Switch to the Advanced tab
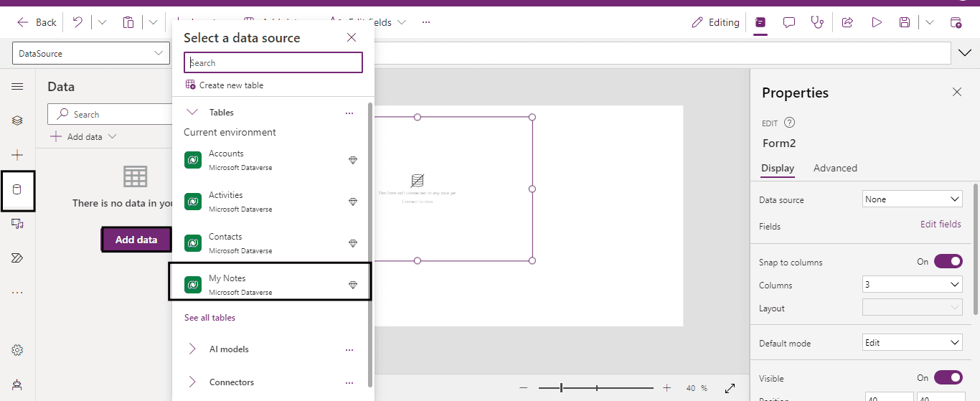 (835, 168)
